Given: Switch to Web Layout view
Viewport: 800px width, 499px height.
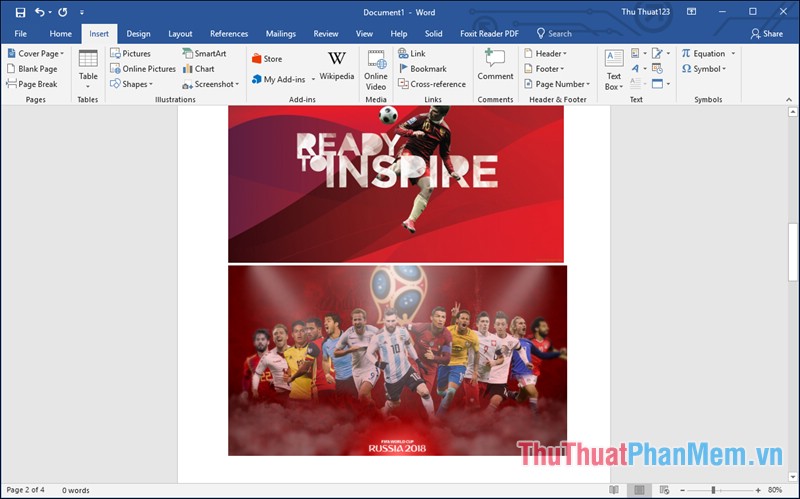Looking at the screenshot, I should point(664,490).
